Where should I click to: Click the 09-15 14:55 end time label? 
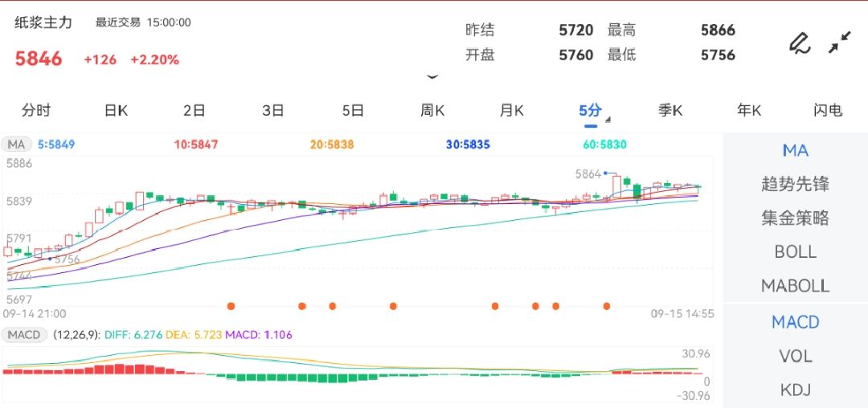(682, 314)
